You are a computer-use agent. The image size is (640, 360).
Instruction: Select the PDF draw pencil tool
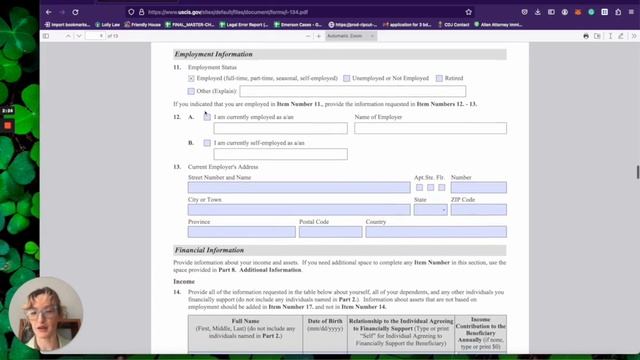coord(621,36)
